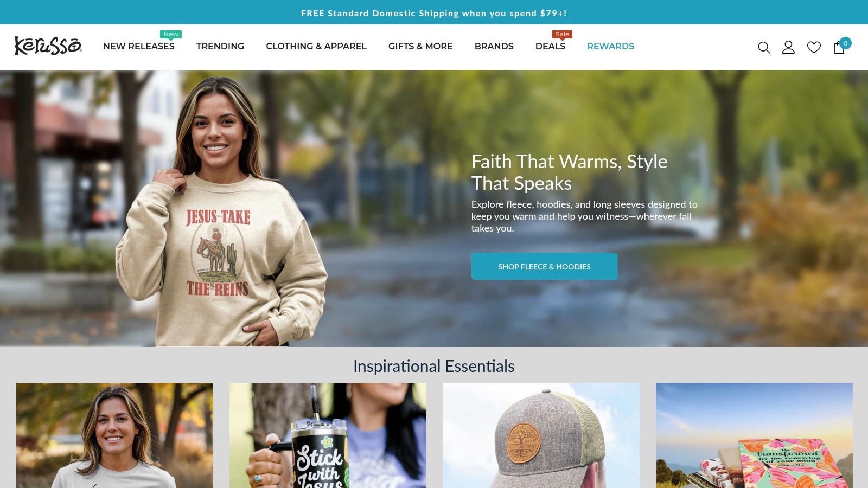Click the cart item count badge
Screen dimensions: 868x488
[x=845, y=43]
